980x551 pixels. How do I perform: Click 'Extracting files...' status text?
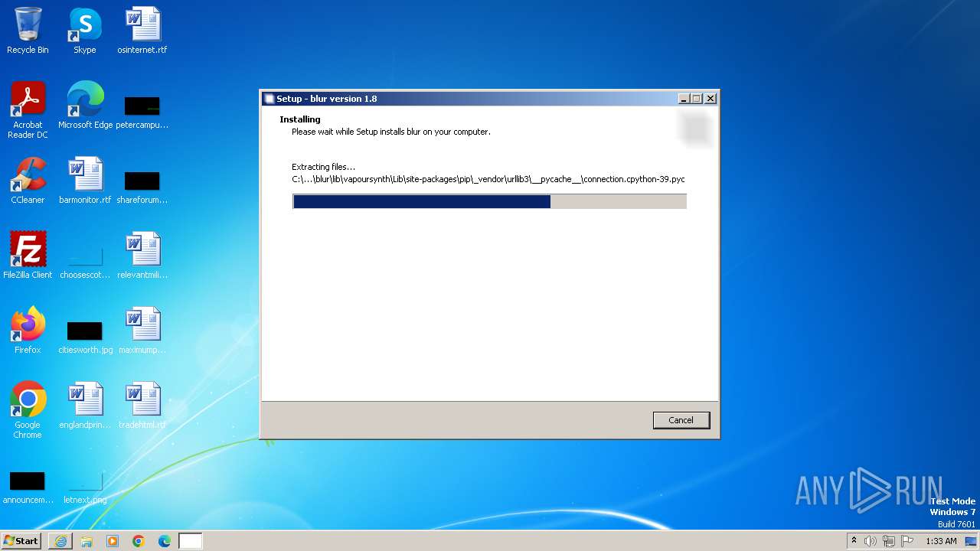tap(323, 167)
